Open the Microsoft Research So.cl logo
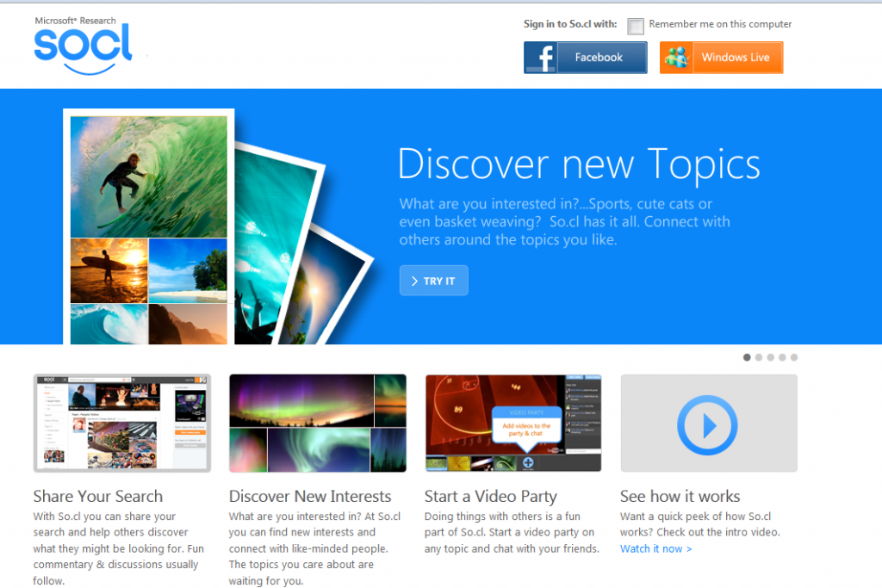The height and width of the screenshot is (588, 882). pos(84,45)
